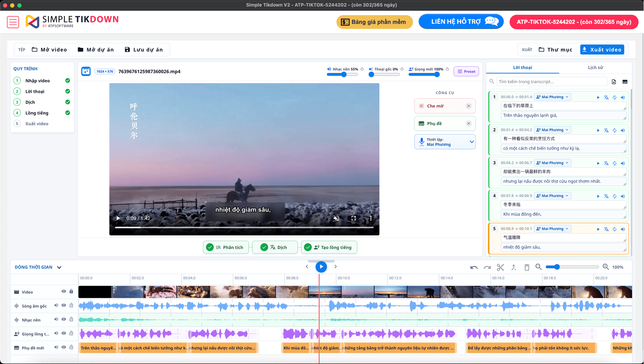This screenshot has height=364, width=644.
Task: Click video player progress bar
Action: pyautogui.click(x=244, y=227)
